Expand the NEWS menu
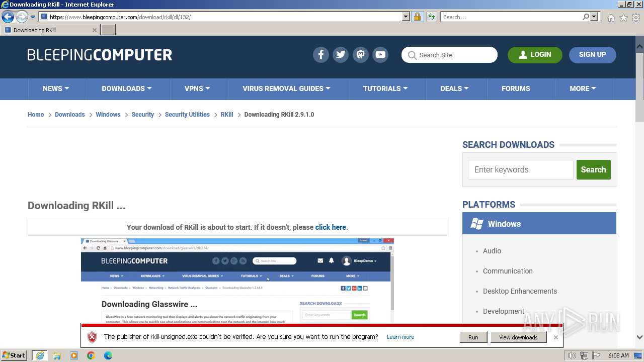This screenshot has width=644, height=362. point(56,88)
